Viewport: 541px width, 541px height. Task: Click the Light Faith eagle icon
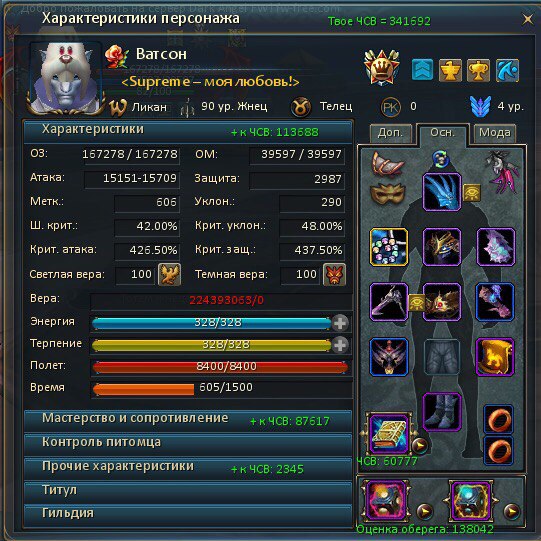(x=169, y=274)
